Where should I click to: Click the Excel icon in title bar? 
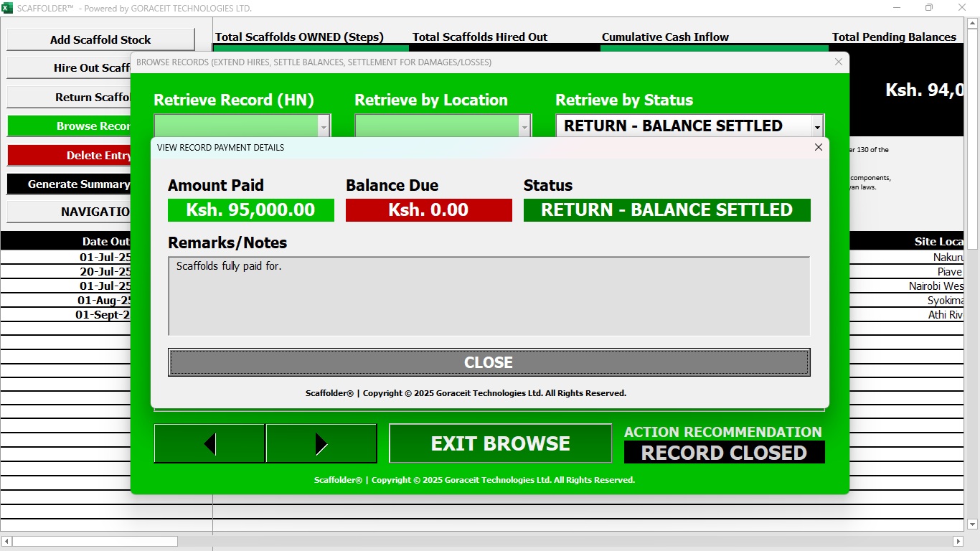point(8,8)
